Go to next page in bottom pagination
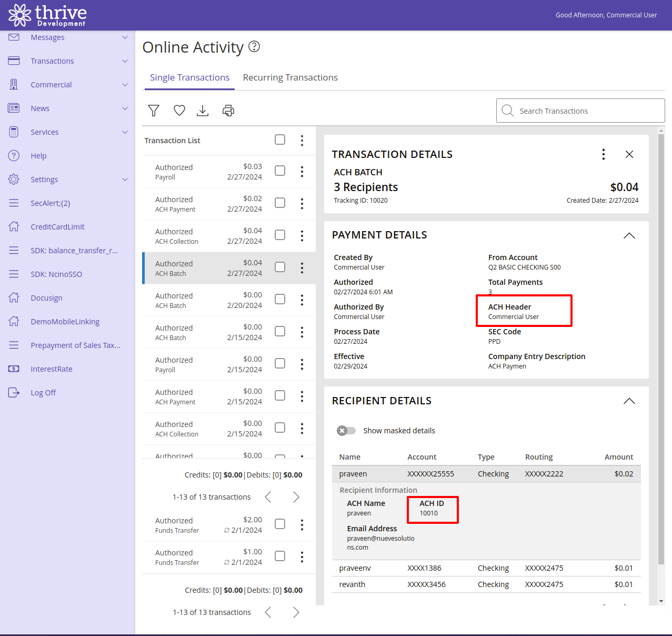The image size is (672, 636). pyautogui.click(x=296, y=612)
